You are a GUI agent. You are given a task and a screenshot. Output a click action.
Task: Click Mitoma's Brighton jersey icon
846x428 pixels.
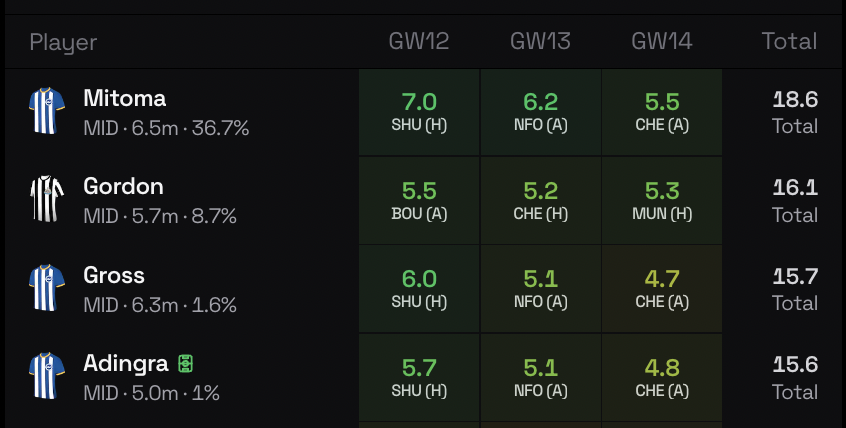pos(47,111)
